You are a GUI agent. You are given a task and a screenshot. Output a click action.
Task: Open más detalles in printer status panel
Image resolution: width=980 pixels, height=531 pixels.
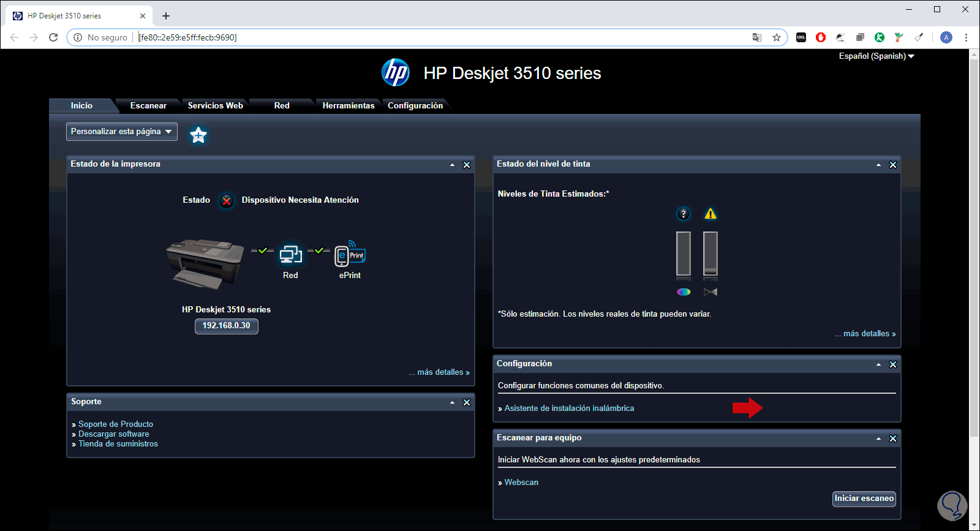pyautogui.click(x=439, y=372)
